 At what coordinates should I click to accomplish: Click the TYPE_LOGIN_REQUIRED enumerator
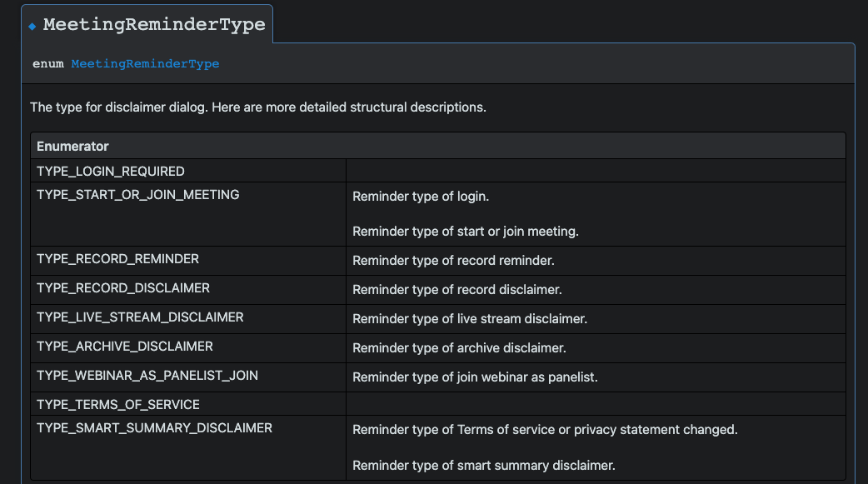[111, 171]
